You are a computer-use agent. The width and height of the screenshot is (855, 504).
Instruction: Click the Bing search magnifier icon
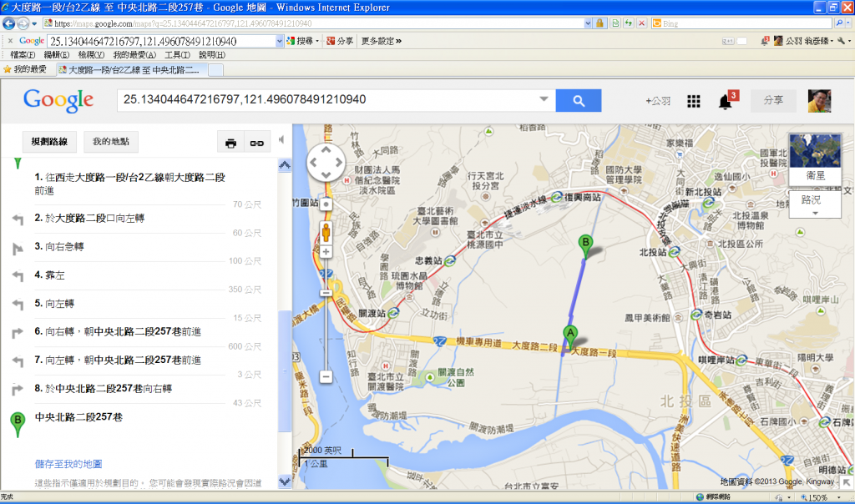coord(840,23)
